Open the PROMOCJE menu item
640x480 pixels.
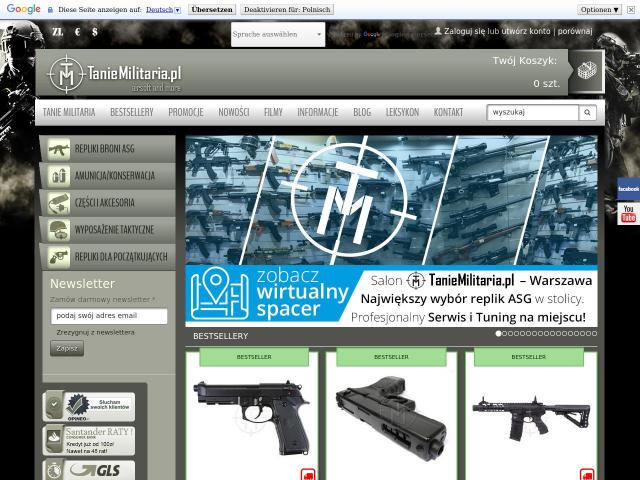pos(186,112)
